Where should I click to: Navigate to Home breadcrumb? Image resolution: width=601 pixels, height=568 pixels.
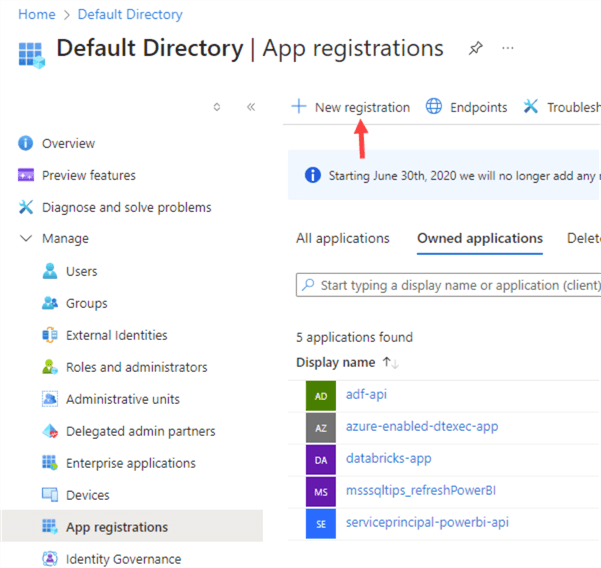(x=37, y=15)
